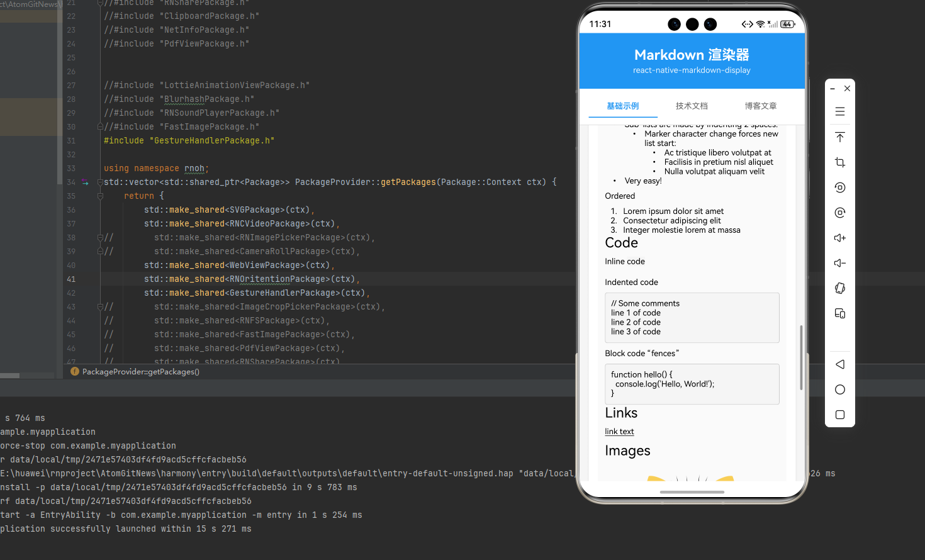Screen dimensions: 925x560
Task: Tap the 'function hello()' code block
Action: coord(692,384)
